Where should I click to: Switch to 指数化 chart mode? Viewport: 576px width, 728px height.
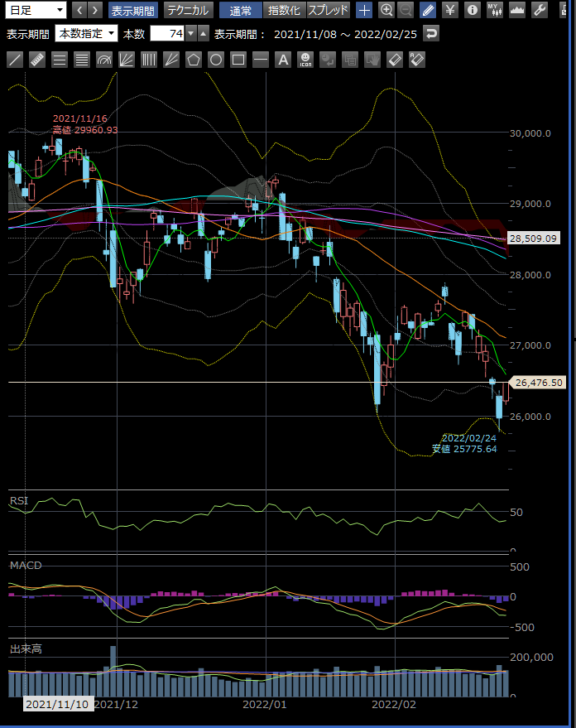284,11
